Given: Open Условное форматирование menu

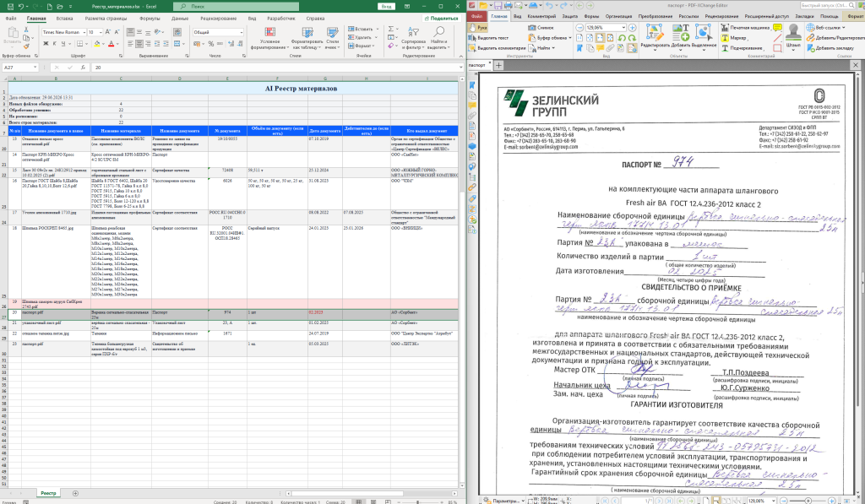Looking at the screenshot, I should (269, 38).
